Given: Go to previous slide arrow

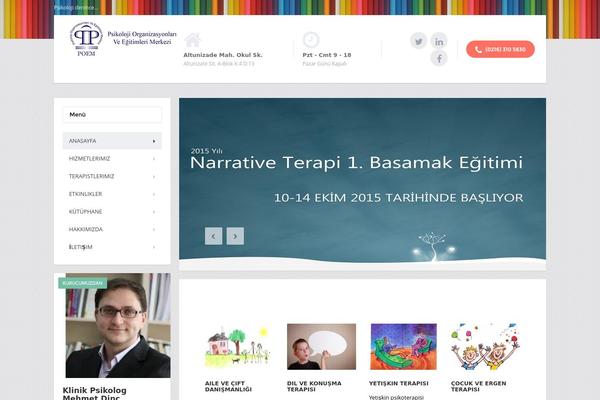Looking at the screenshot, I should (x=213, y=236).
